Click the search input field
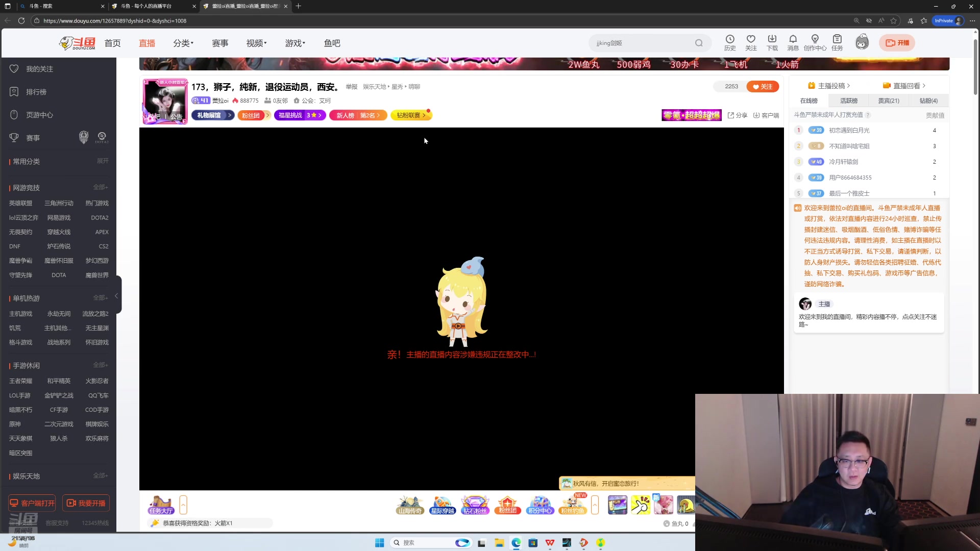The image size is (980, 551). [641, 43]
